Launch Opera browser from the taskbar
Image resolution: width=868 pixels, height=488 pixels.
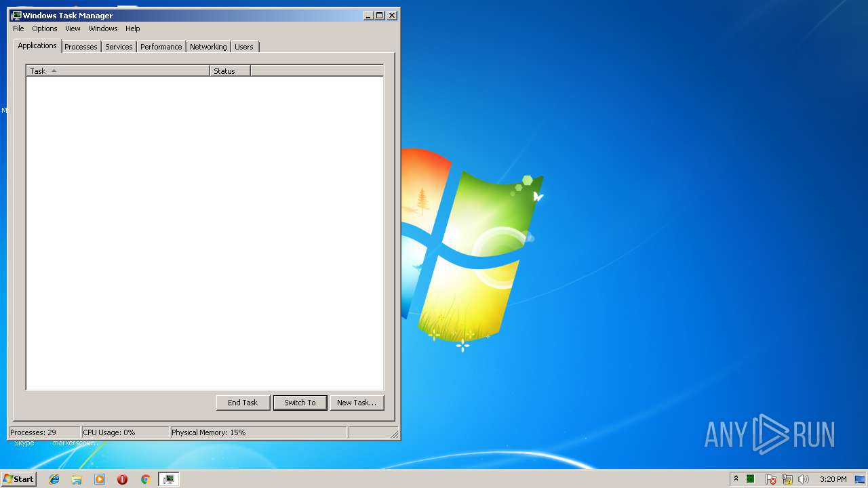[x=122, y=479]
